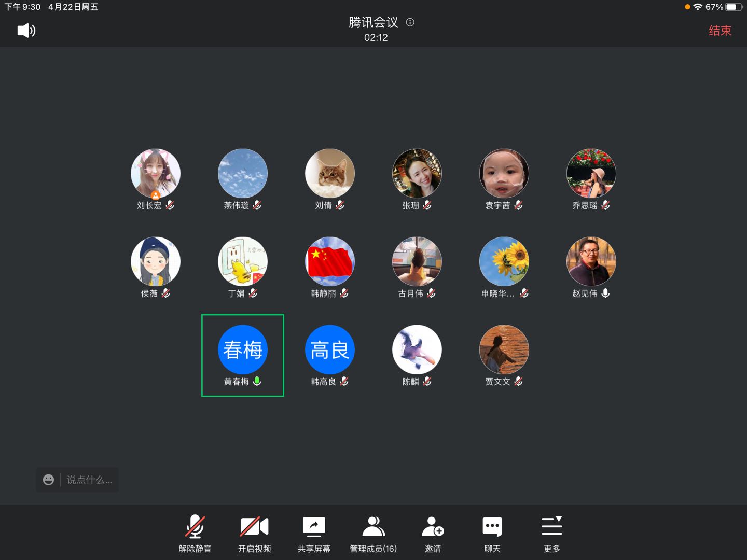Image resolution: width=747 pixels, height=560 pixels.
Task: Tap the 春梅 blue avatar of 黄春梅
Action: coord(243,349)
